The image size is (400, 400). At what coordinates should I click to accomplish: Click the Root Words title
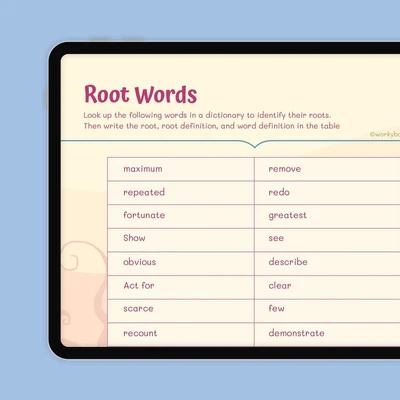click(140, 94)
